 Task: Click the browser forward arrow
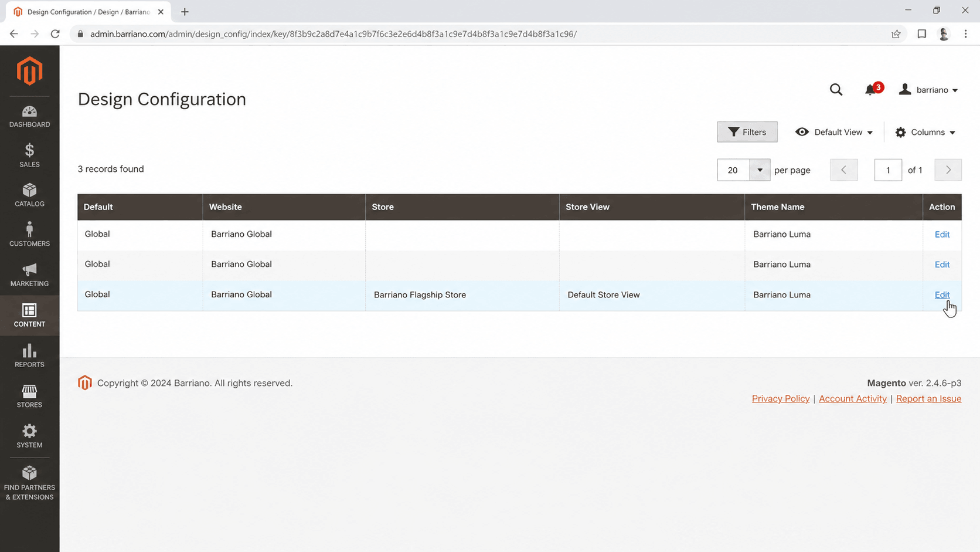[35, 34]
